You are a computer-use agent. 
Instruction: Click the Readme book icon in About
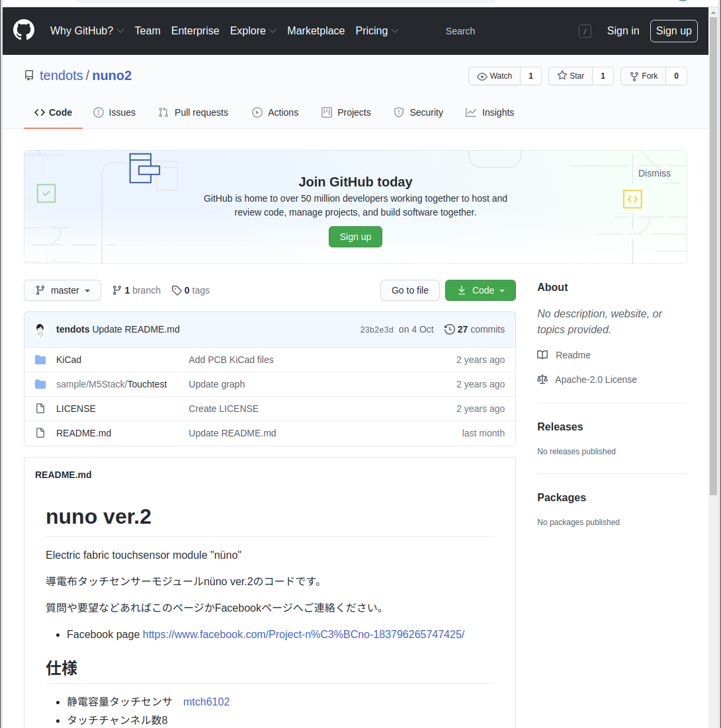[542, 355]
